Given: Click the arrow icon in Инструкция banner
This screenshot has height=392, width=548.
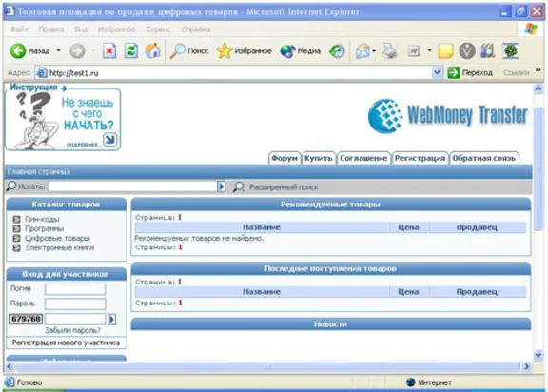Looking at the screenshot, I should click(x=110, y=140).
